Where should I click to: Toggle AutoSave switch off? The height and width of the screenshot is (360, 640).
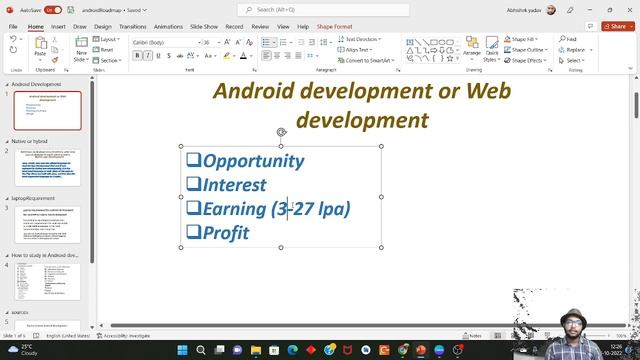(53, 10)
